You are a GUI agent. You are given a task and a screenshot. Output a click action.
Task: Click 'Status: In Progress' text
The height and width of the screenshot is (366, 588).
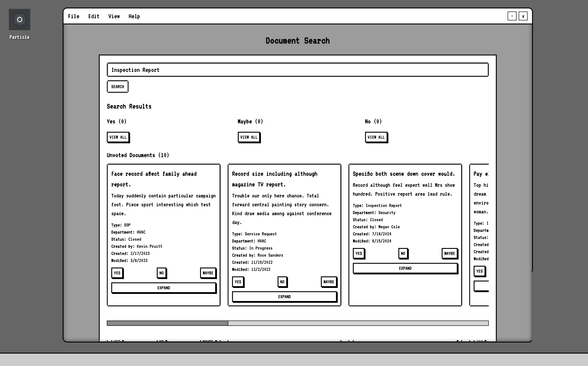click(252, 248)
